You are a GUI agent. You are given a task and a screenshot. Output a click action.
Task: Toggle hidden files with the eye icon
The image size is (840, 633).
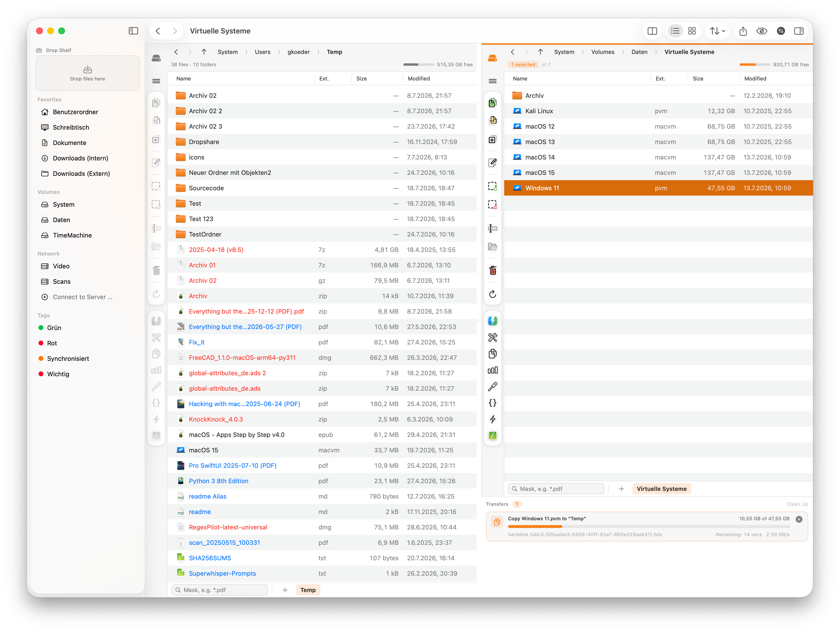pyautogui.click(x=761, y=31)
